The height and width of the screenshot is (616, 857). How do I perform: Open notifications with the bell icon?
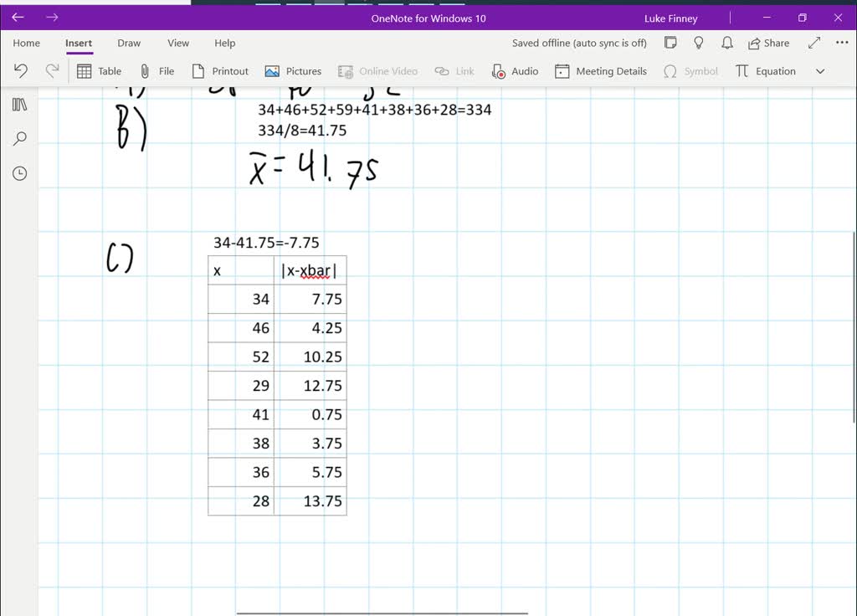pos(726,43)
